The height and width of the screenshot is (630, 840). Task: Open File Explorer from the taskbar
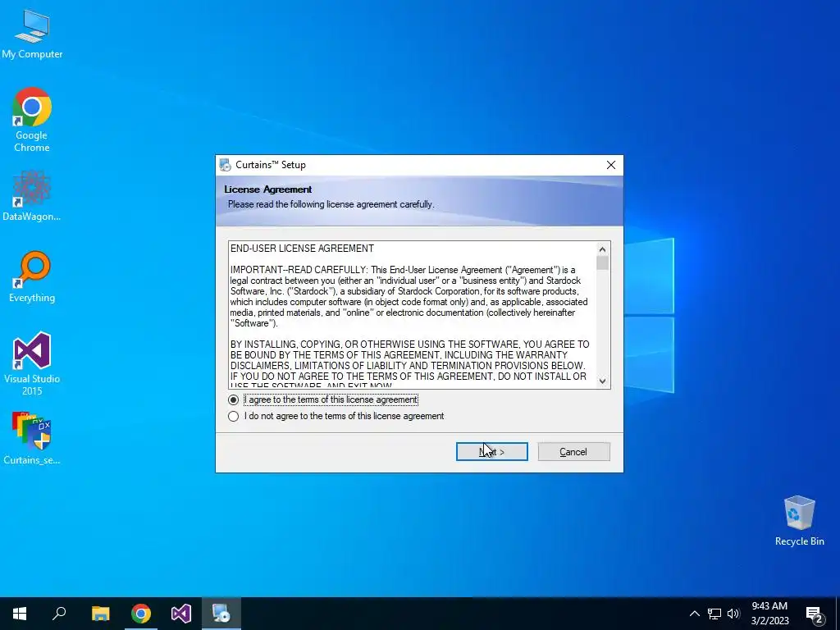pyautogui.click(x=100, y=614)
